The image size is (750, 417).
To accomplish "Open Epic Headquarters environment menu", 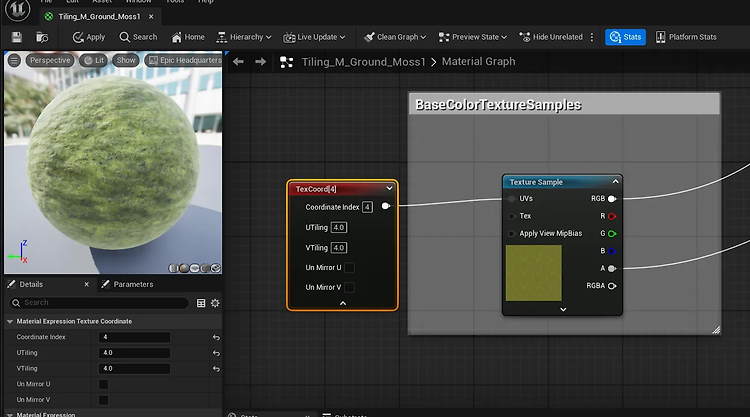I will [184, 60].
